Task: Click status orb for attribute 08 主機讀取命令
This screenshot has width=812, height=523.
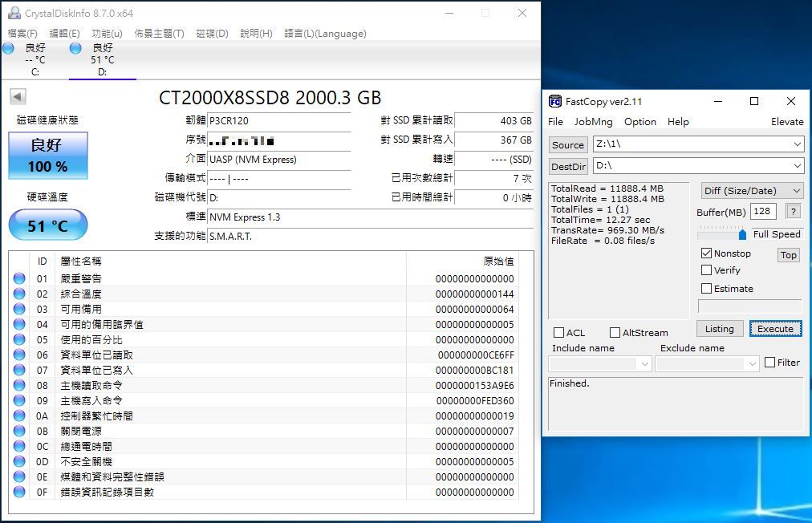Action: coord(19,385)
